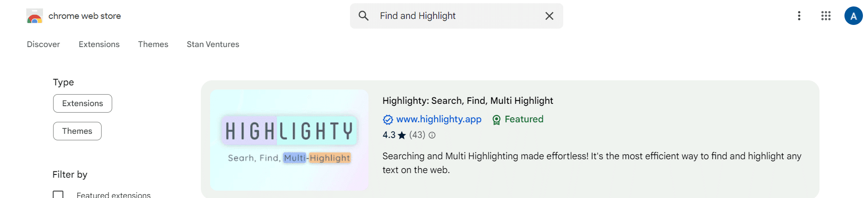Viewport: 868px width, 198px height.
Task: Switch to the Extensions tab
Action: [99, 44]
